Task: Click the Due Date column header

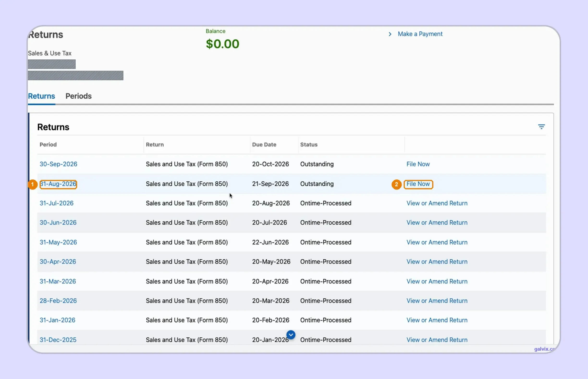Action: [264, 145]
